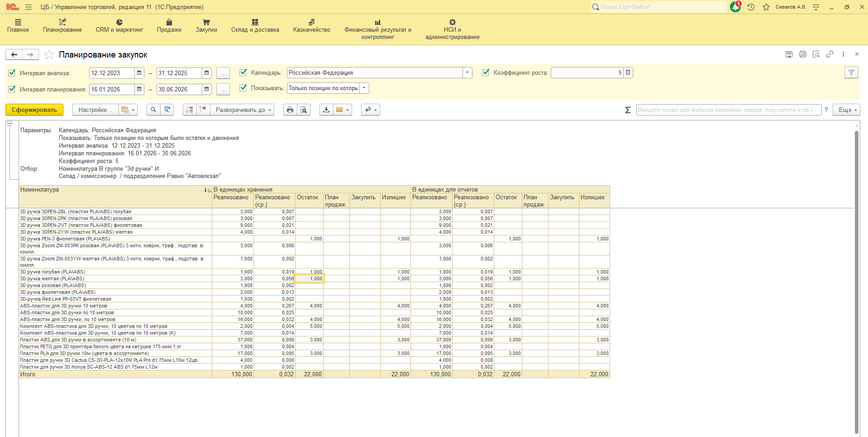Screen dimensions: 868x437
Task: Click the Сформировать button
Action: tap(34, 110)
